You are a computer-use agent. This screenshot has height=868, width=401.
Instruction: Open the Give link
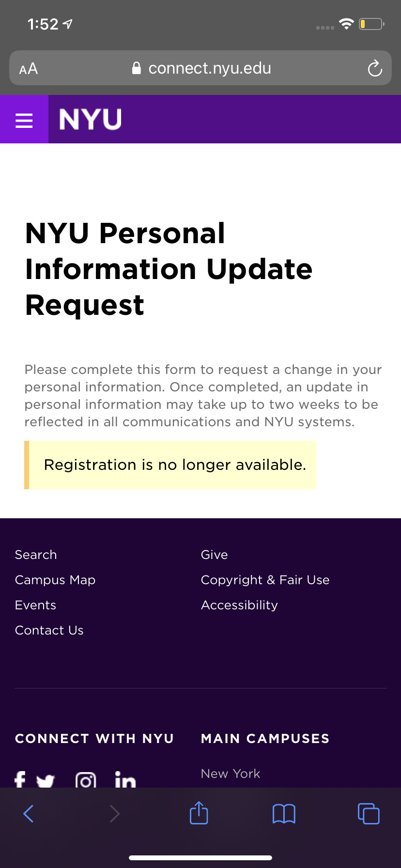pos(214,555)
